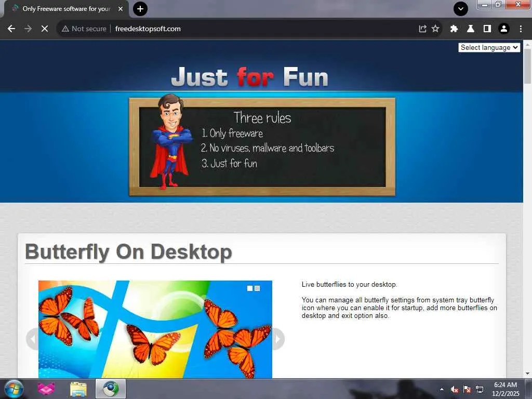Image resolution: width=532 pixels, height=399 pixels.
Task: Close the Only Freeware software tab
Action: tap(121, 9)
